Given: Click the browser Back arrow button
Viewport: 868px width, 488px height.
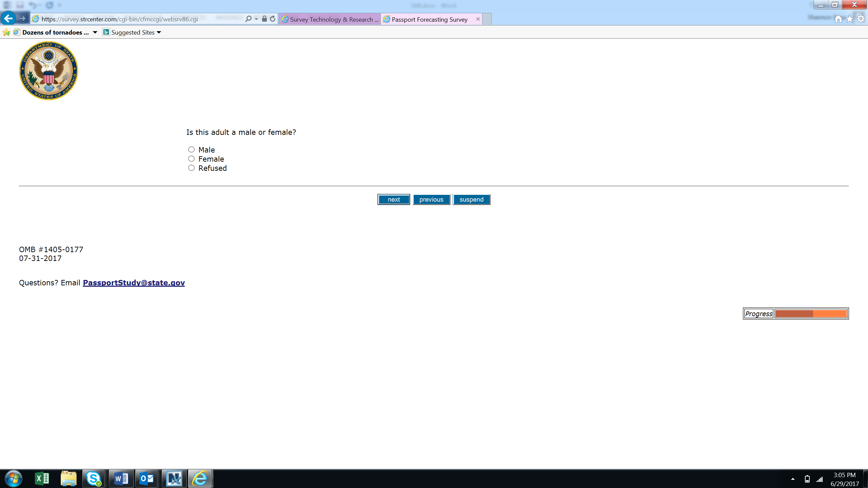Looking at the screenshot, I should pos(8,18).
